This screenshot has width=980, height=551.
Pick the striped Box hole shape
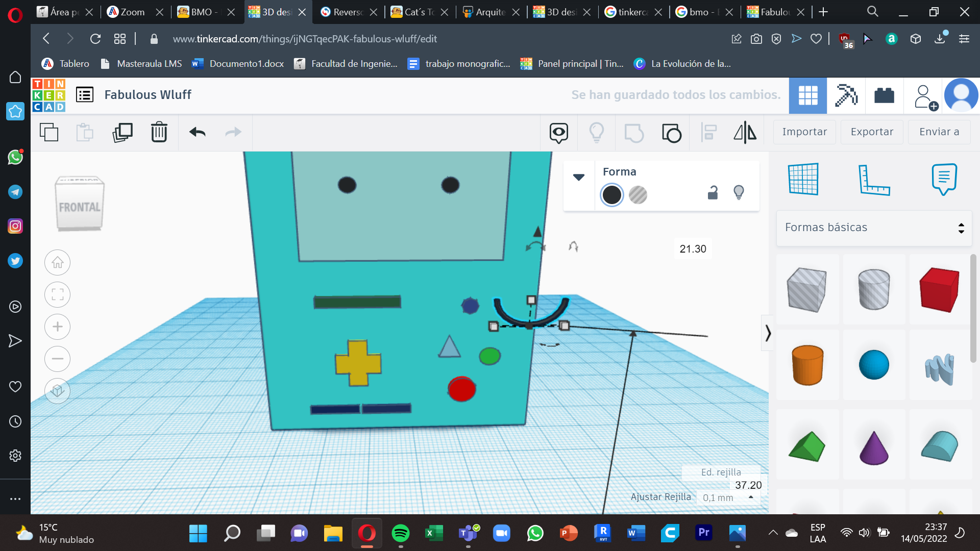(x=807, y=289)
